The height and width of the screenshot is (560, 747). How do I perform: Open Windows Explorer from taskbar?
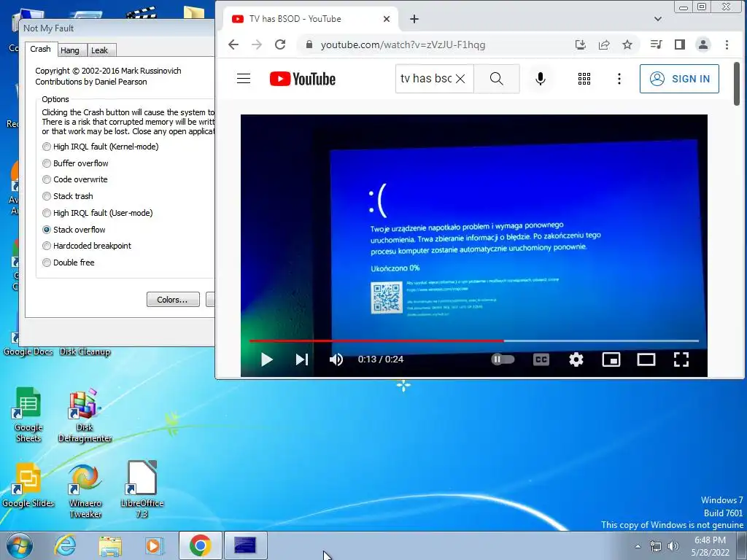[110, 545]
